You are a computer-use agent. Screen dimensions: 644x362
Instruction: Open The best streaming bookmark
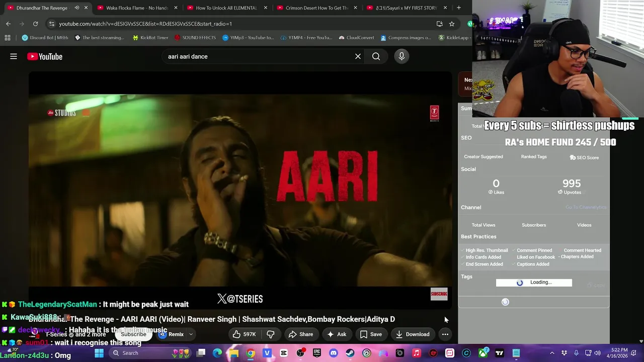coord(99,38)
